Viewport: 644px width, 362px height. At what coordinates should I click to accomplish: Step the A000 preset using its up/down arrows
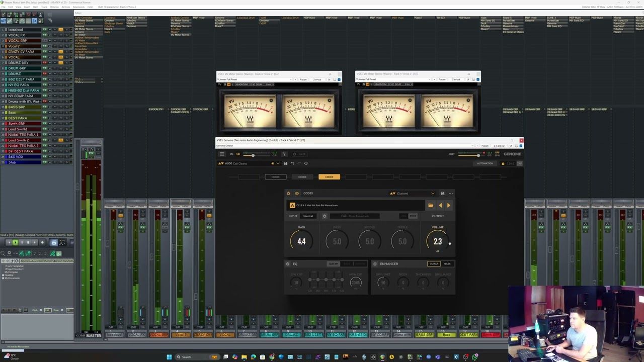point(221,163)
